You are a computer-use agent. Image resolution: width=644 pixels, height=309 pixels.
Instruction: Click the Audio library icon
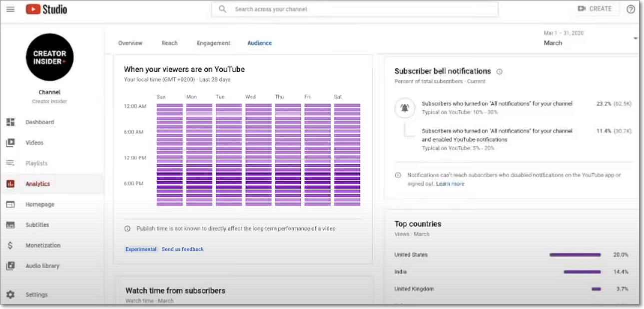(10, 266)
